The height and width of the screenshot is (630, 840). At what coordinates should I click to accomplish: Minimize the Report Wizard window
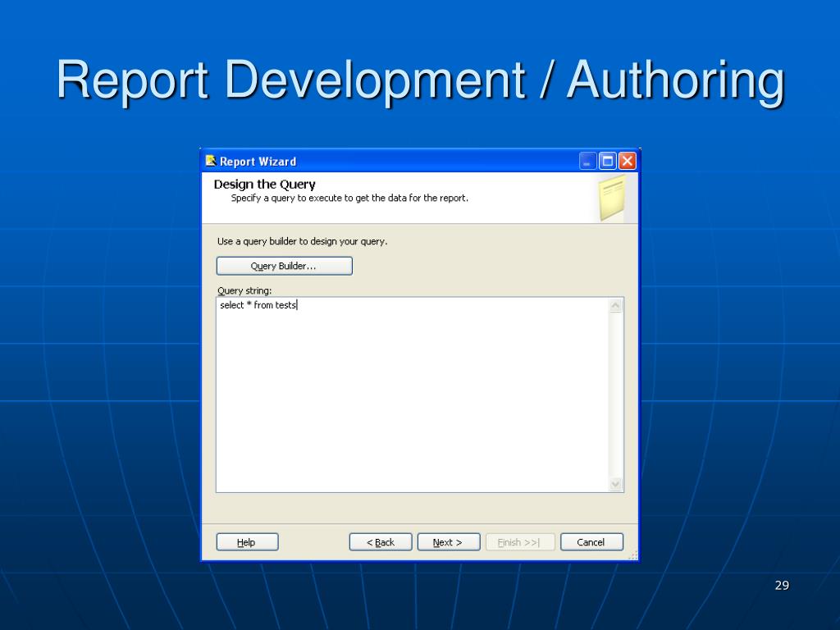[x=587, y=161]
